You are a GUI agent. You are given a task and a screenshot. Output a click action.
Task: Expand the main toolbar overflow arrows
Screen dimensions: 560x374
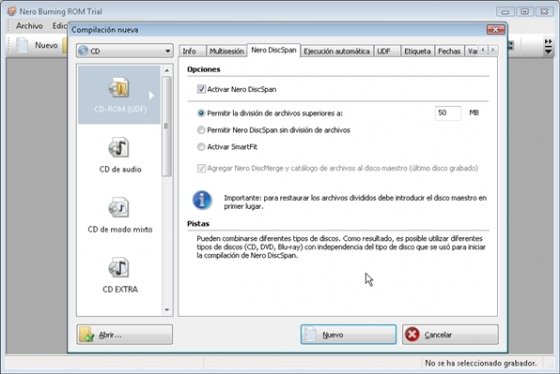click(548, 46)
